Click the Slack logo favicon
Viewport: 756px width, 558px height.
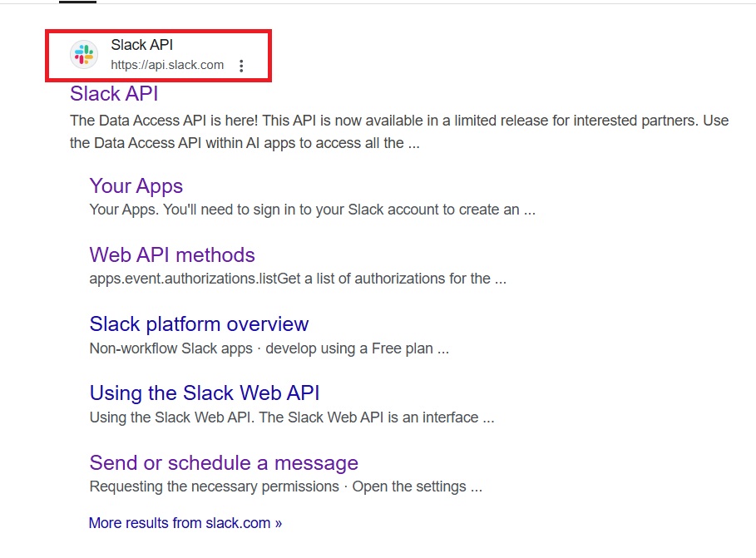pyautogui.click(x=84, y=55)
